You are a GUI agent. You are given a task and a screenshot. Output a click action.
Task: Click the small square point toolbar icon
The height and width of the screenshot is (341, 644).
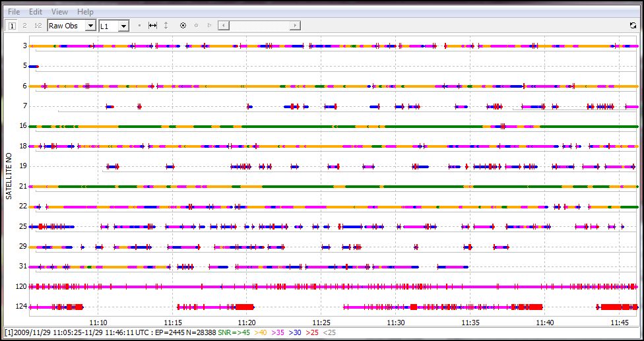(x=139, y=26)
